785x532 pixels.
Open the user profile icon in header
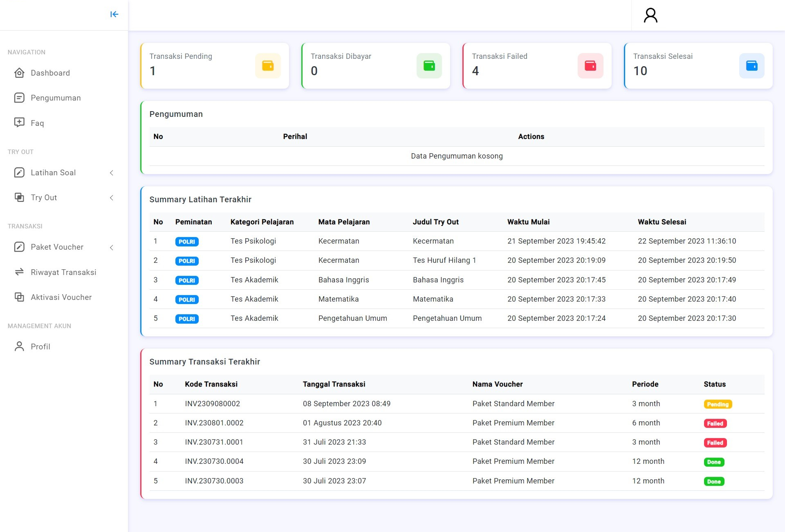(x=650, y=16)
